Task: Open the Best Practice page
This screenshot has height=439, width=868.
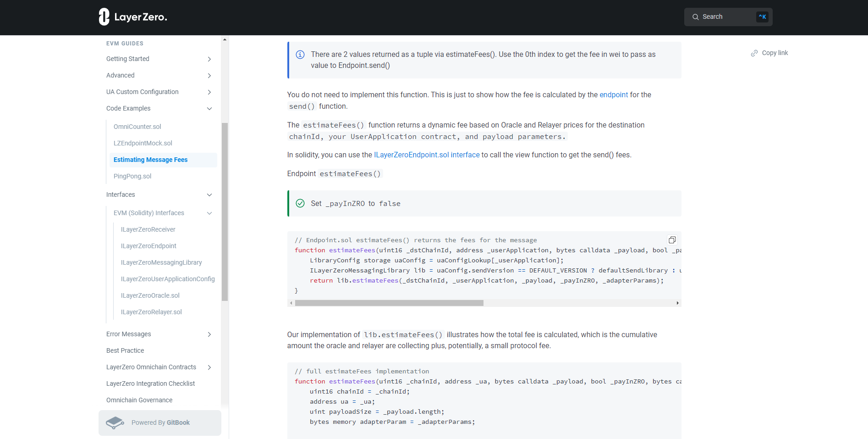Action: 125,350
